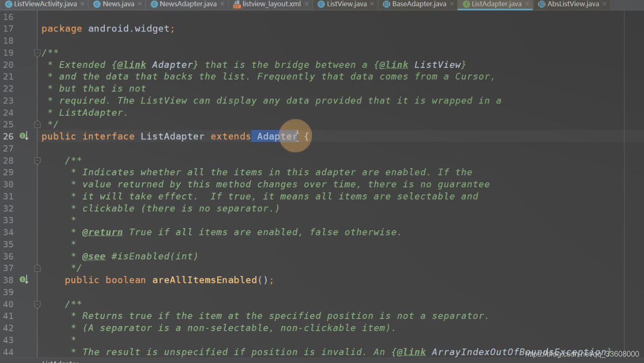This screenshot has height=363, width=644.
Task: Close the listview_layout.xml tab
Action: tap(306, 4)
